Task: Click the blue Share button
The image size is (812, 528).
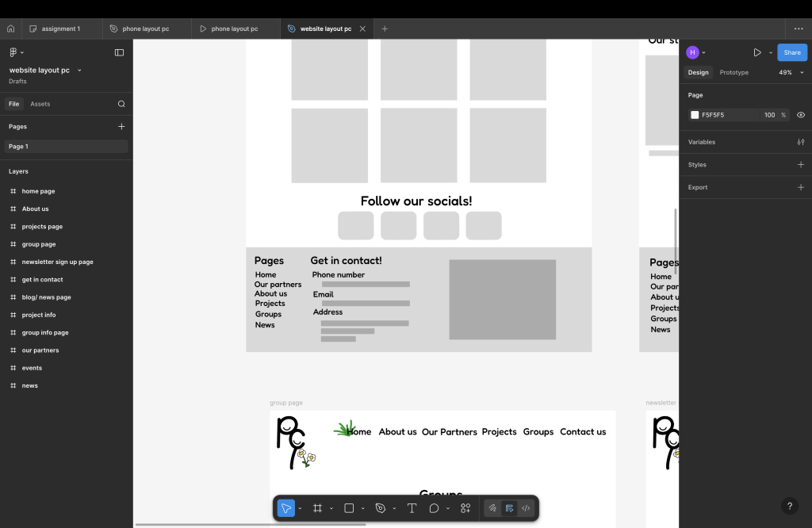Action: (791, 52)
